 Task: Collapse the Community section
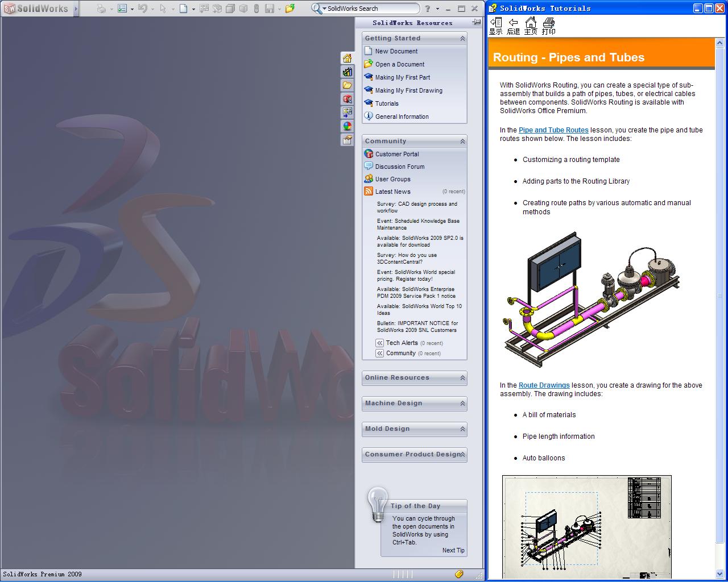pyautogui.click(x=462, y=142)
